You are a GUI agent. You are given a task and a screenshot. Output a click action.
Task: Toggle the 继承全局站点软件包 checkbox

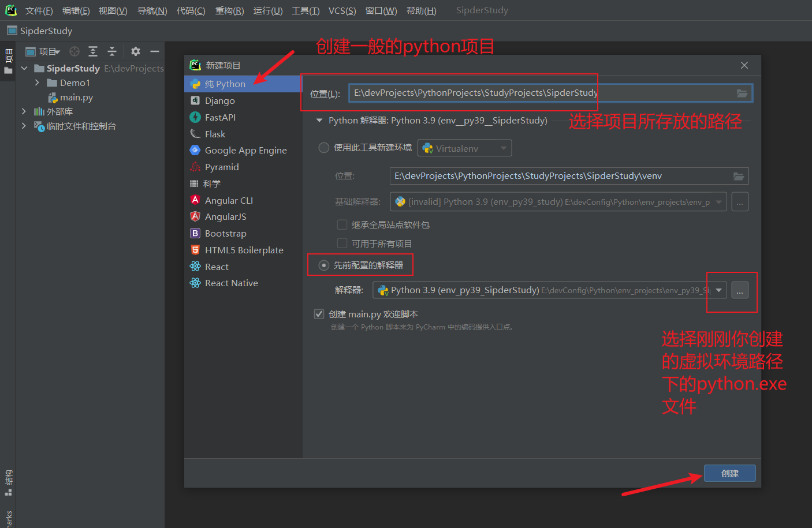coord(342,224)
